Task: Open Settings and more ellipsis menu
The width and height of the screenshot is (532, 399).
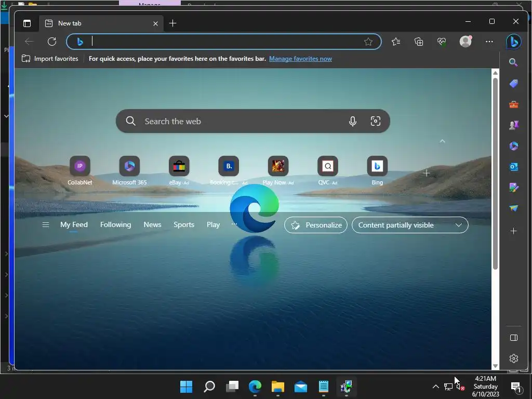Action: pos(489,42)
